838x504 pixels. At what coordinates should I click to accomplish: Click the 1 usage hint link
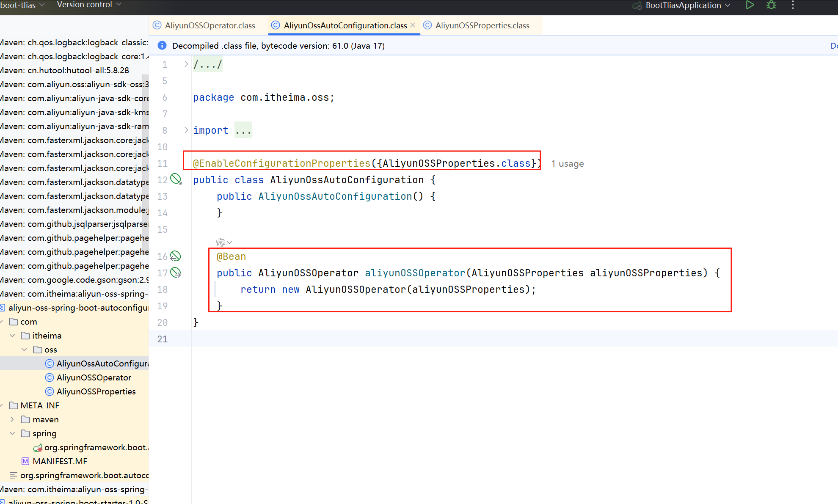click(x=567, y=164)
